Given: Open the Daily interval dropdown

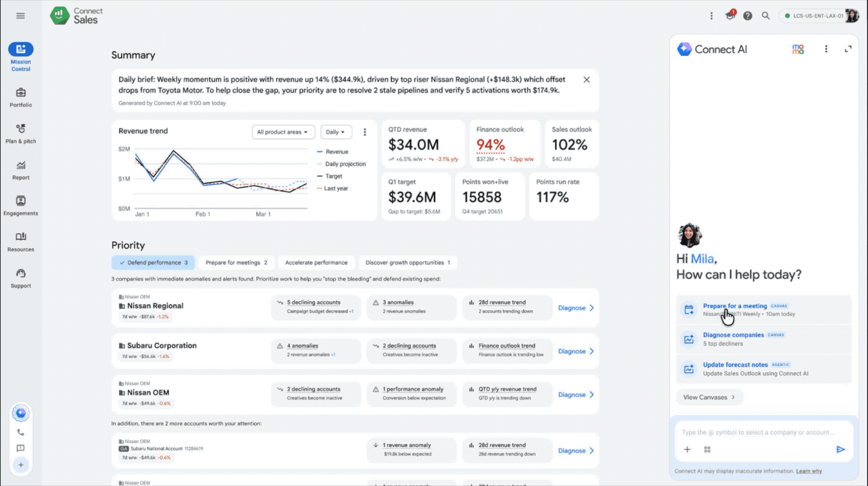Looking at the screenshot, I should tap(336, 132).
